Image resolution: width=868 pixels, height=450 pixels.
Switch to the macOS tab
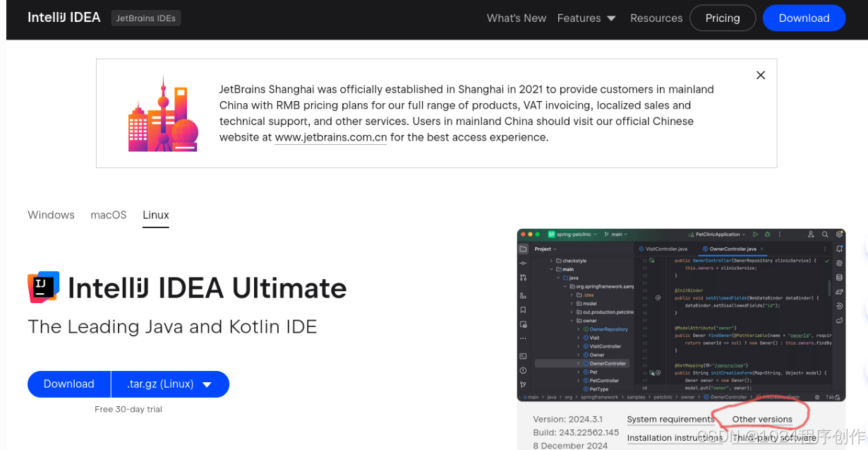[109, 215]
